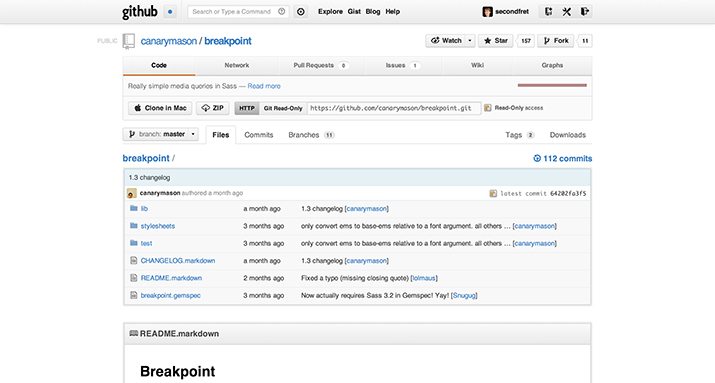
Task: Open the GitHub logo home link
Action: point(140,12)
